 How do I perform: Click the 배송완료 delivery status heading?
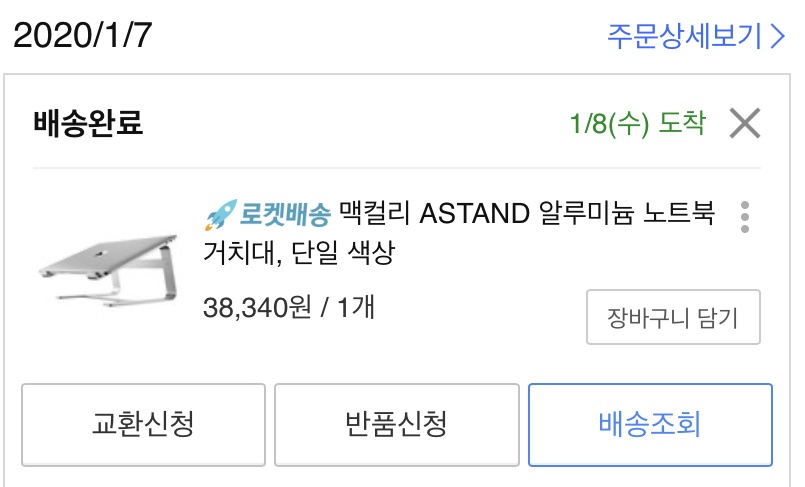point(88,123)
